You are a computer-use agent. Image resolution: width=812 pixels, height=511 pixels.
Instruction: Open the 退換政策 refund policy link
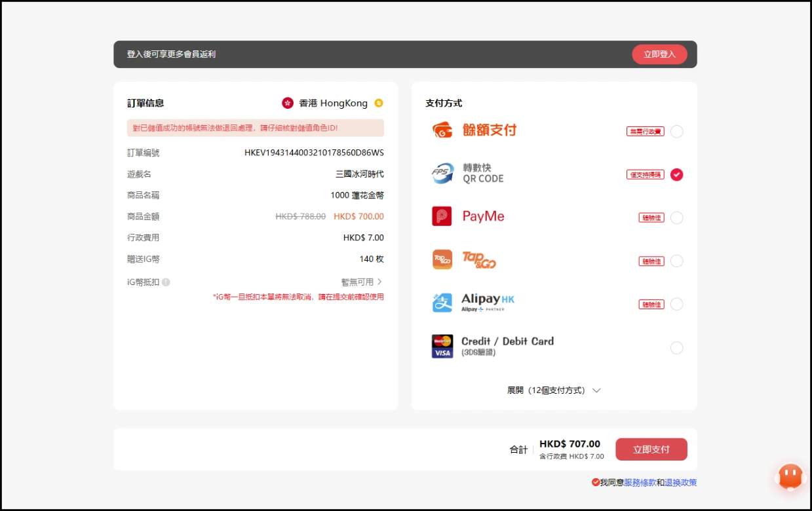(680, 483)
